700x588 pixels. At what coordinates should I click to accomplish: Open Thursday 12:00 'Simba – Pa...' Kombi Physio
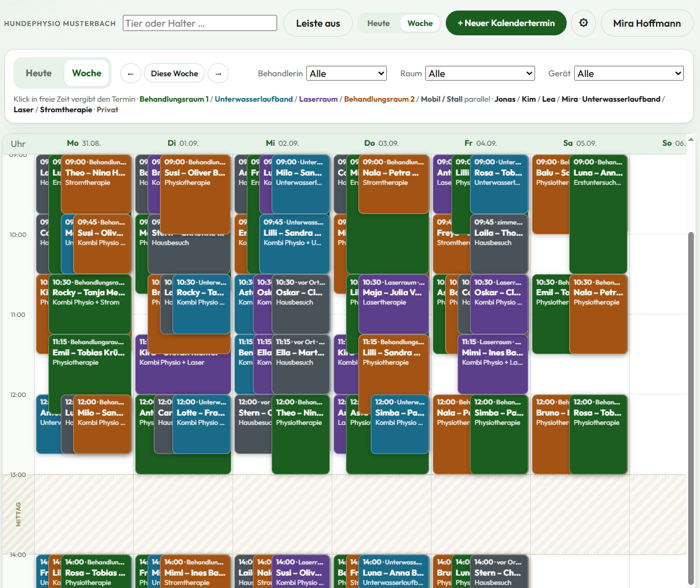pos(399,424)
